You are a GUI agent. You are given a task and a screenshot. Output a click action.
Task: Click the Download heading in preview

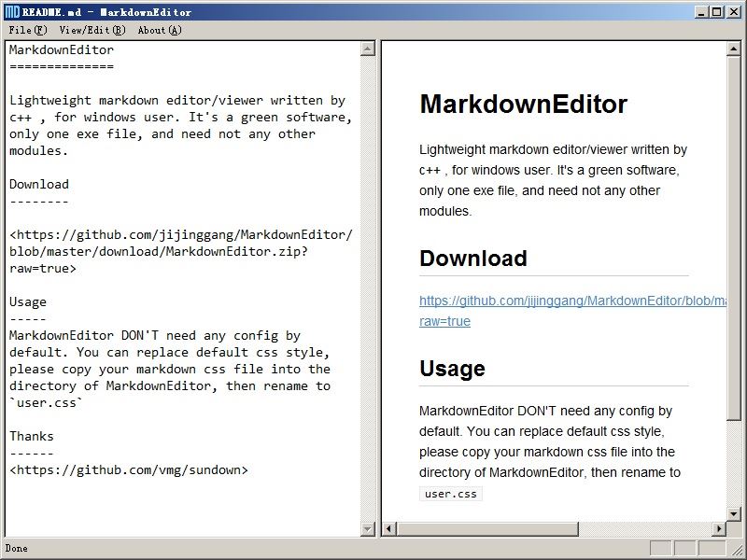click(x=473, y=259)
